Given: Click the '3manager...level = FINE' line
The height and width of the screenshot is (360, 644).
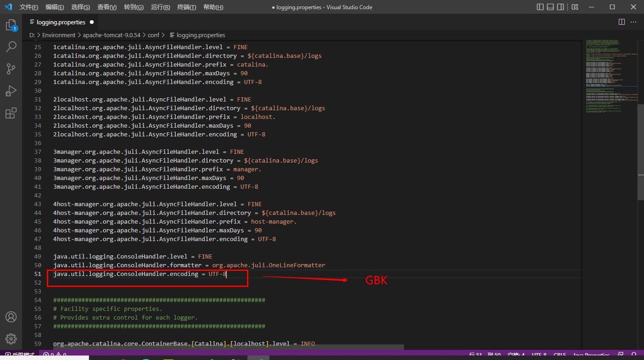Looking at the screenshot, I should point(149,152).
